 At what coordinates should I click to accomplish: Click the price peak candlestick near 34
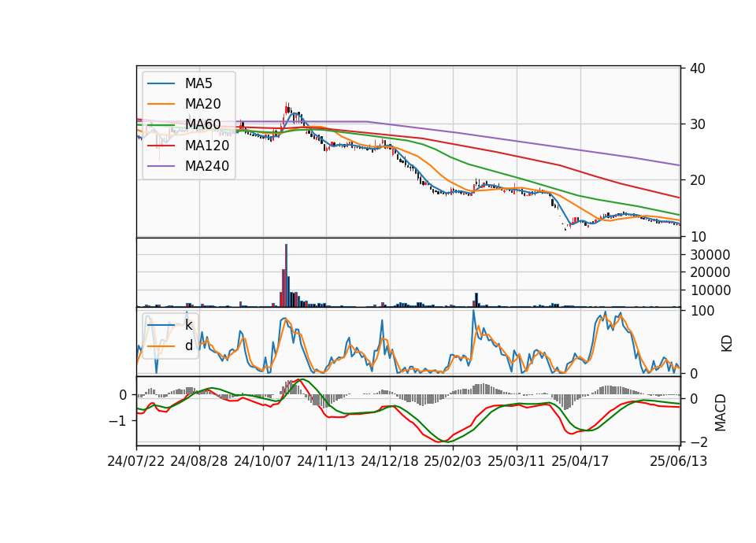287,108
